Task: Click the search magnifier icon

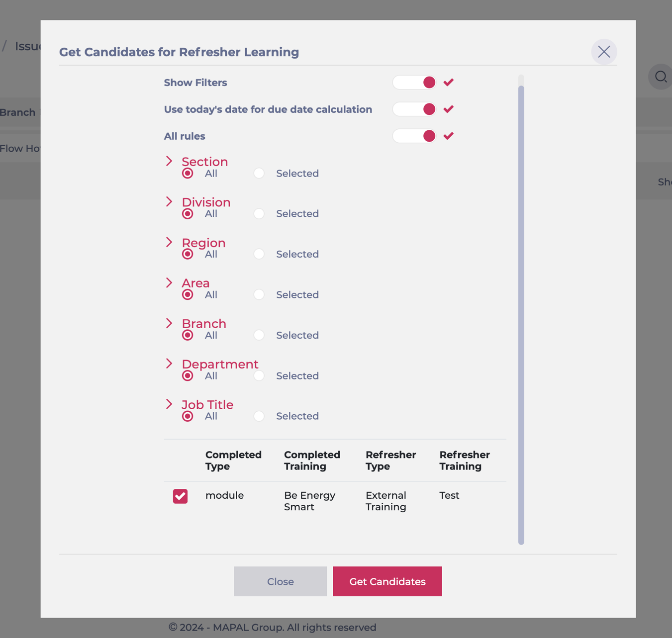Action: [661, 77]
